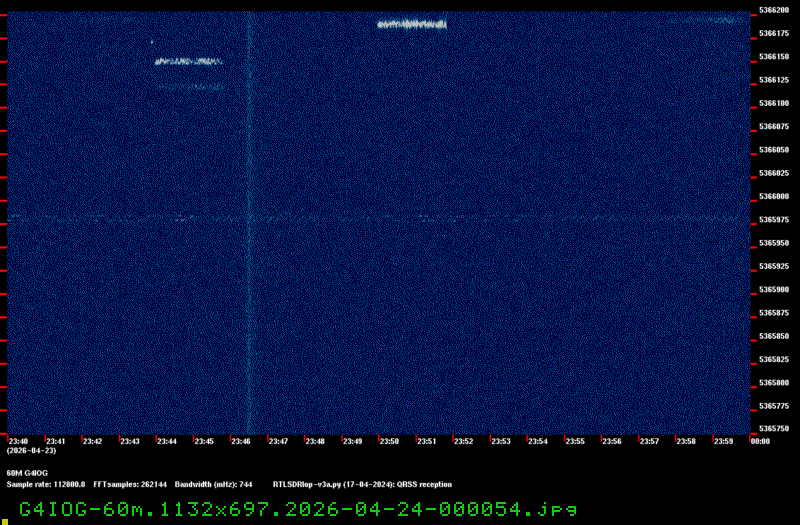800x525 pixels.
Task: Click the 23:51 time axis label
Action: (427, 441)
